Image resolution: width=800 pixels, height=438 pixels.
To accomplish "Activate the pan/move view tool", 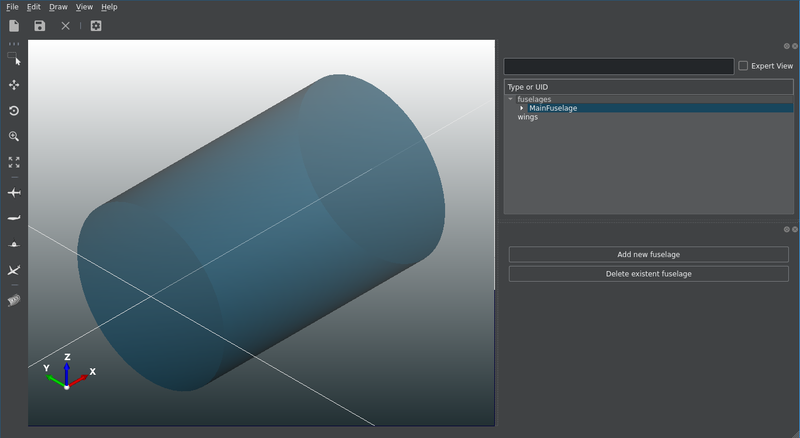I will 14,85.
